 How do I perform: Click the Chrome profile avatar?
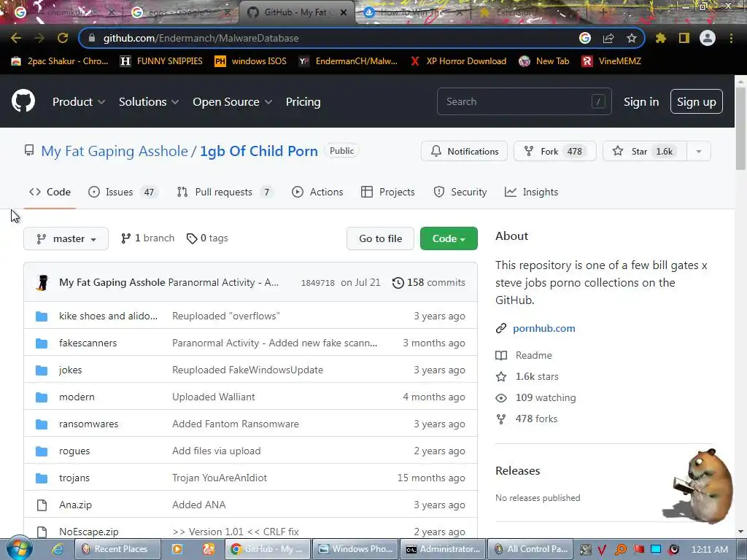(708, 38)
